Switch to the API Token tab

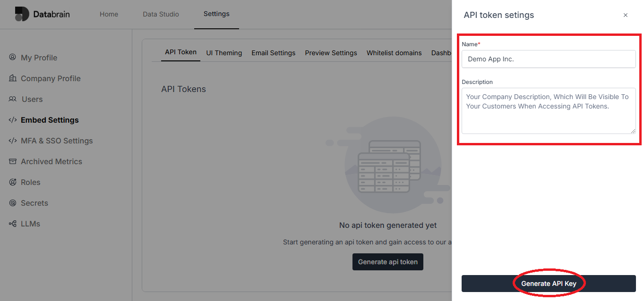click(x=180, y=52)
